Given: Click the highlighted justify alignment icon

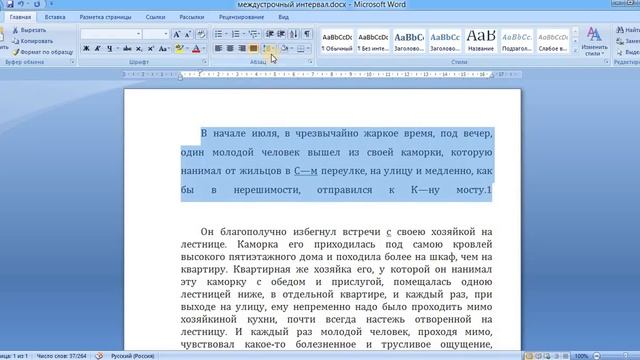Looking at the screenshot, I should point(253,49).
